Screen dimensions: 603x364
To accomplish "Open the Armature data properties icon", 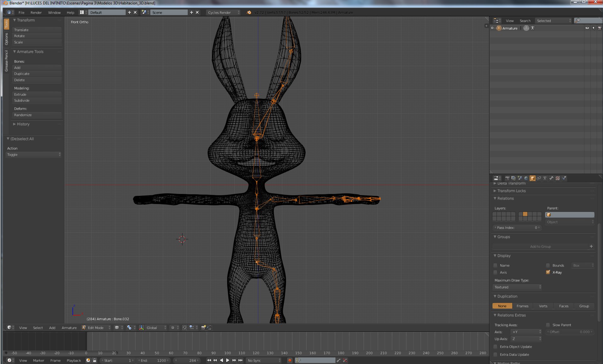I will (x=545, y=178).
